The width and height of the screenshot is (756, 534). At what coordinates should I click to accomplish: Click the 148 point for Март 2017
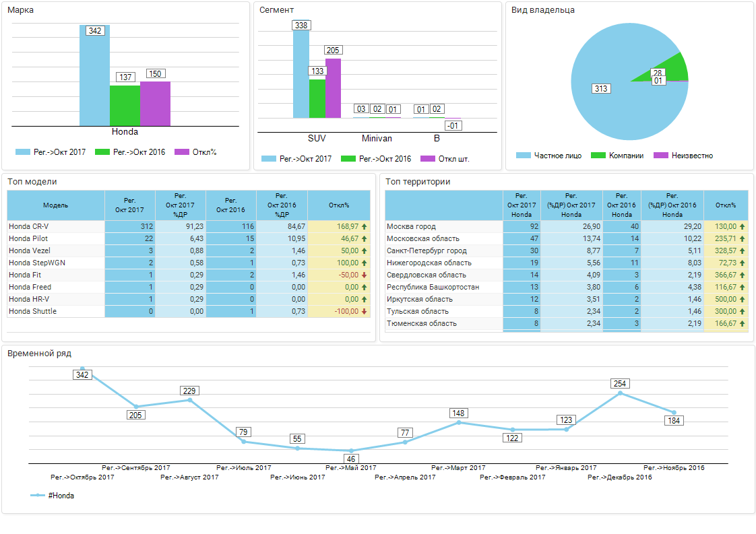coord(458,423)
